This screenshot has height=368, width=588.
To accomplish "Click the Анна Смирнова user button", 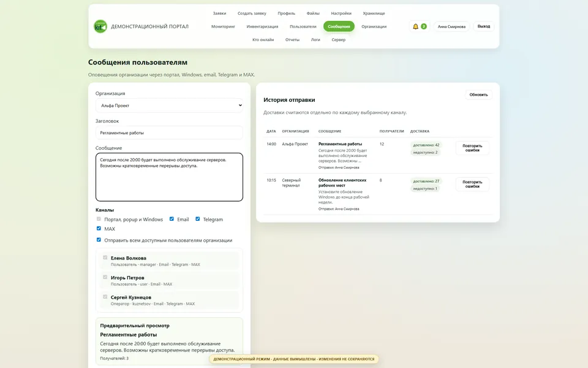I will point(451,26).
